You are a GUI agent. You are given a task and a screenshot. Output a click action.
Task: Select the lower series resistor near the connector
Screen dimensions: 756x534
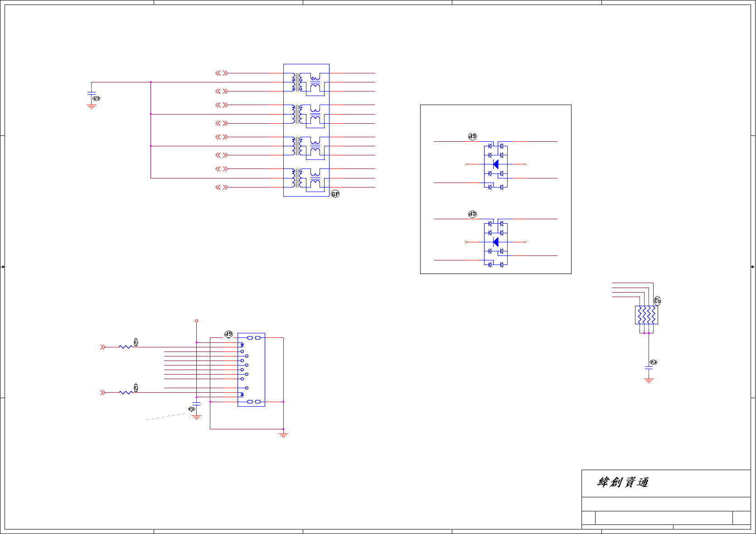pos(126,392)
